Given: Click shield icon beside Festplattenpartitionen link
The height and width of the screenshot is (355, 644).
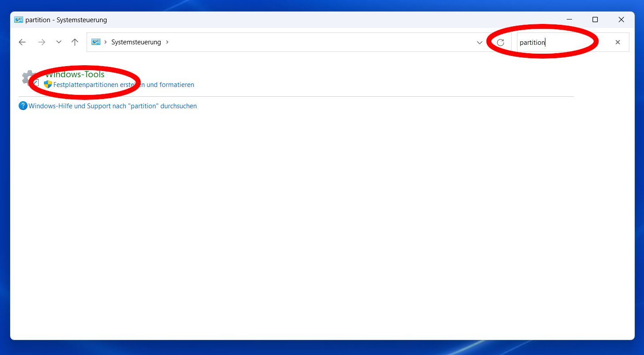Looking at the screenshot, I should 48,84.
